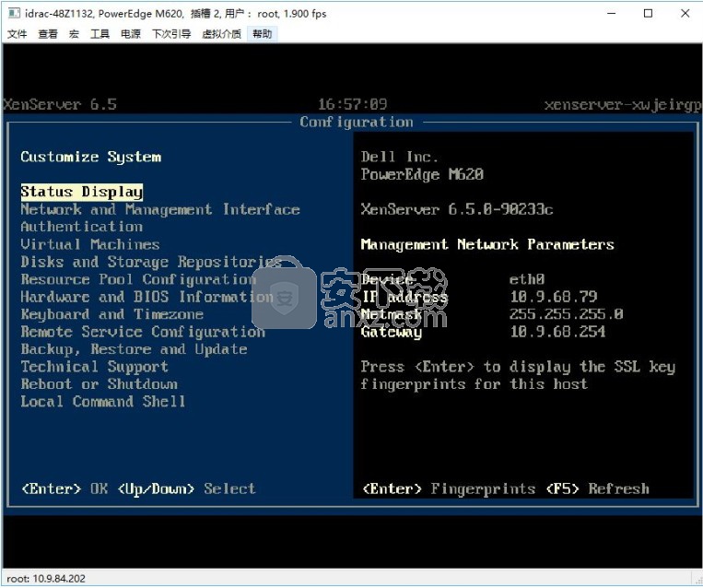This screenshot has height=588, width=703.
Task: Select Remote Service Configuration entry
Action: click(143, 332)
